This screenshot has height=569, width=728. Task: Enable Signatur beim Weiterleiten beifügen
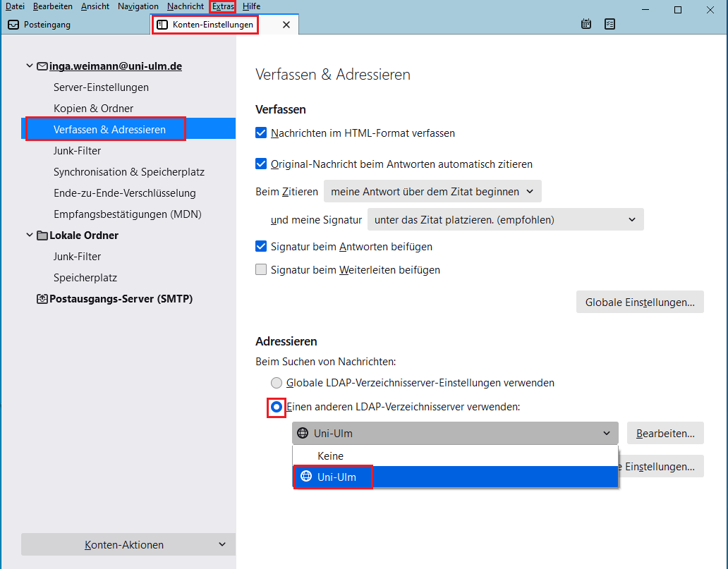tap(261, 269)
